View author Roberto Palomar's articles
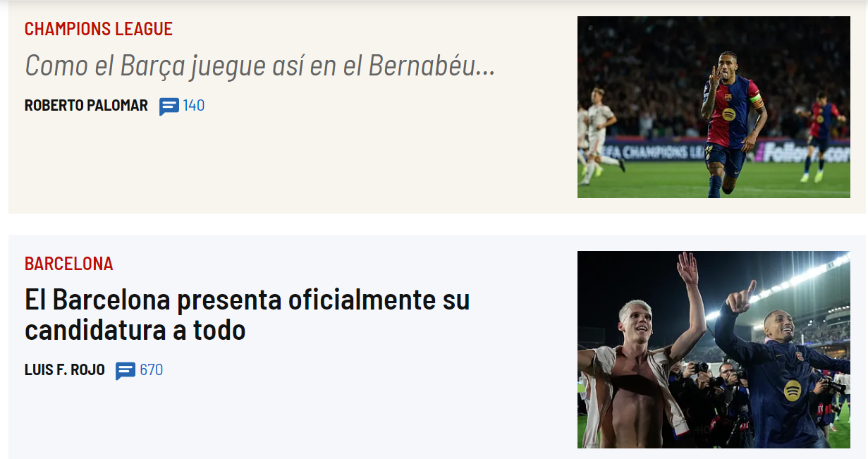 point(86,106)
